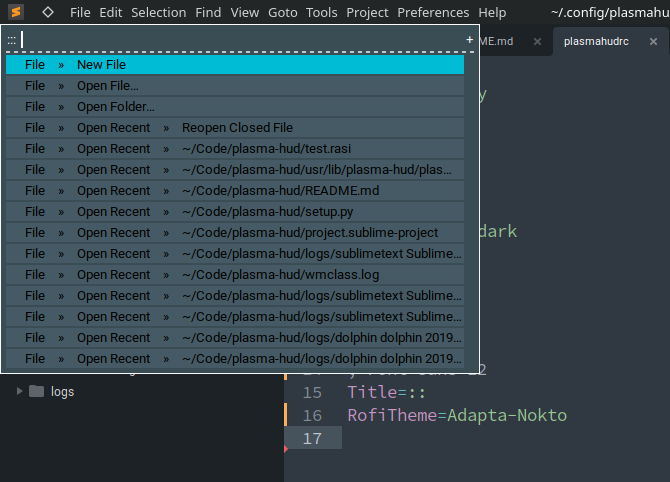Select the logs folder in sidebar
The width and height of the screenshot is (670, 482).
[62, 391]
